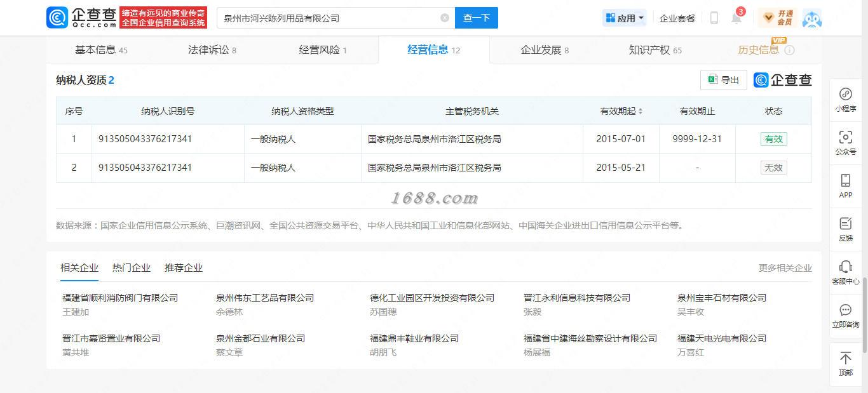Click person name 王建加

point(76,312)
